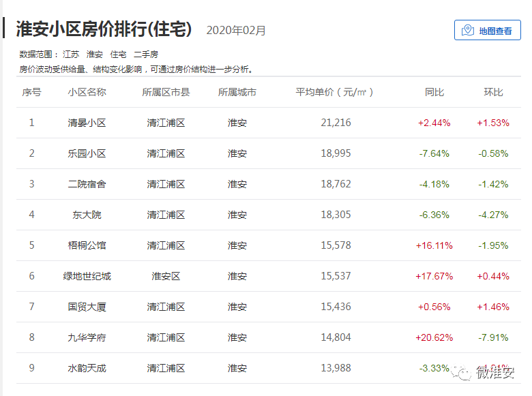Open the 梧桐公馆 community entry
Image resolution: width=532 pixels, height=396 pixels.
click(87, 245)
